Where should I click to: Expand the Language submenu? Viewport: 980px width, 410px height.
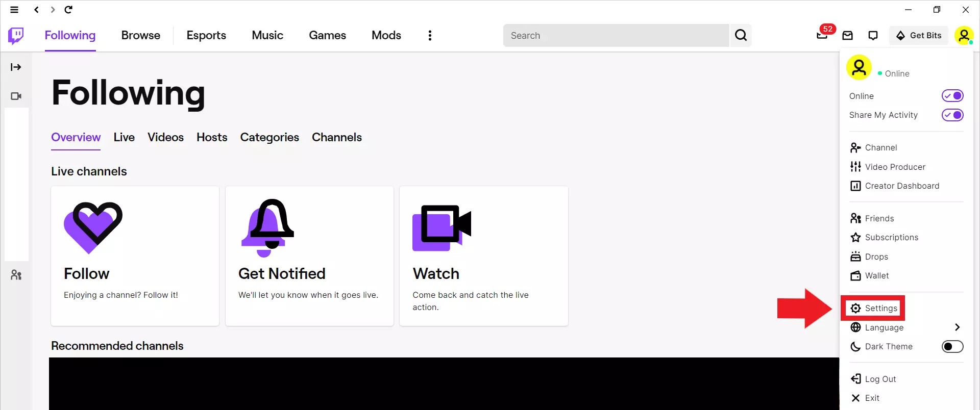(957, 327)
